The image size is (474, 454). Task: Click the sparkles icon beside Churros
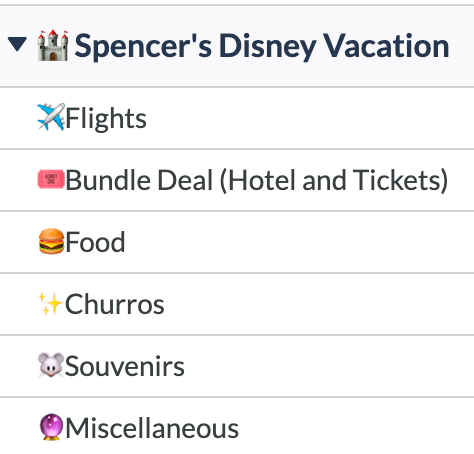[x=50, y=303]
